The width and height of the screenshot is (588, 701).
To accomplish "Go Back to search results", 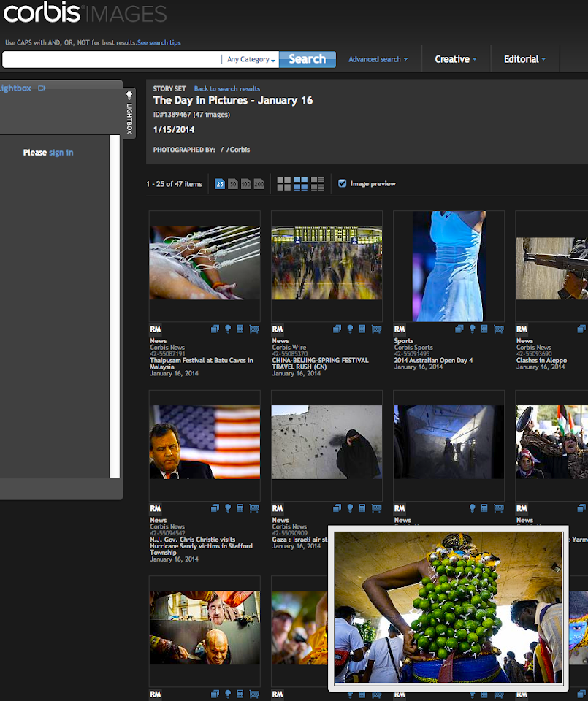I will click(226, 88).
